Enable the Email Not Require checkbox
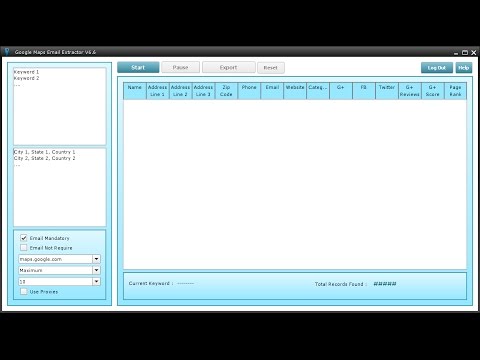 click(24, 248)
